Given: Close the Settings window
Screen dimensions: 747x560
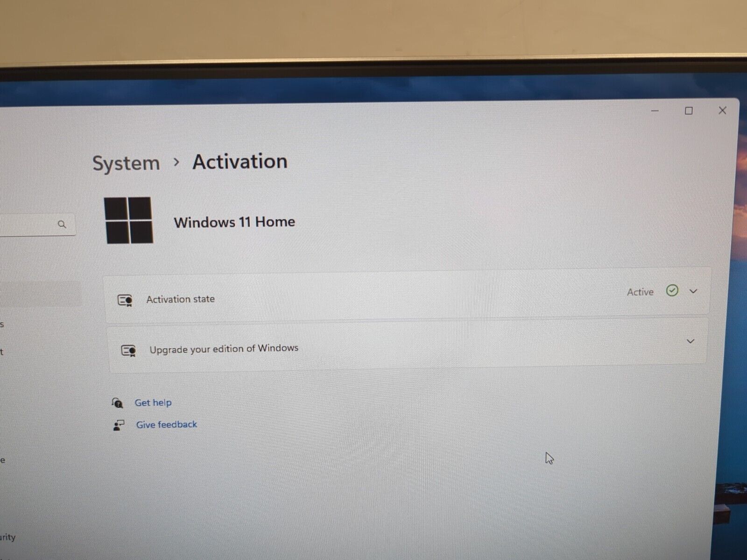Looking at the screenshot, I should tap(722, 111).
